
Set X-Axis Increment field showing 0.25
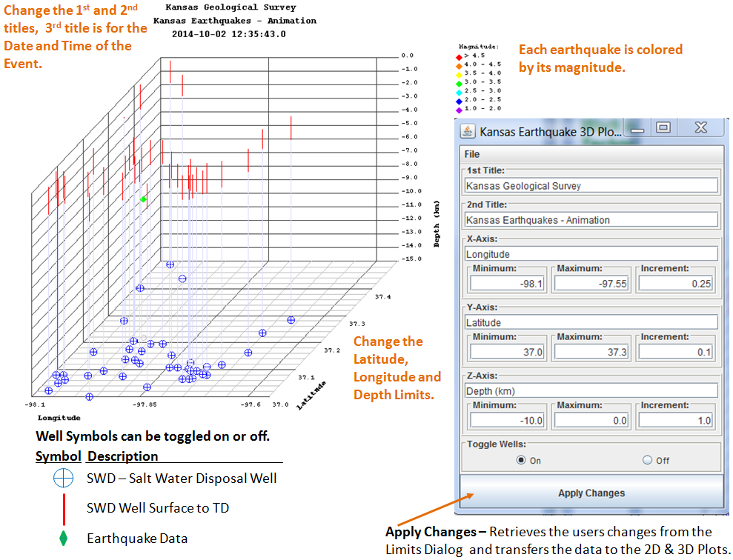point(676,284)
